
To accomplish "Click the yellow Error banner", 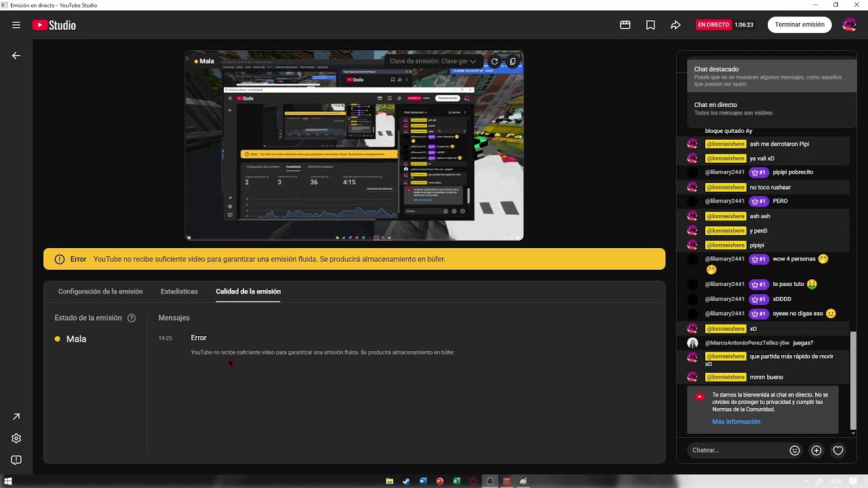I will [354, 259].
